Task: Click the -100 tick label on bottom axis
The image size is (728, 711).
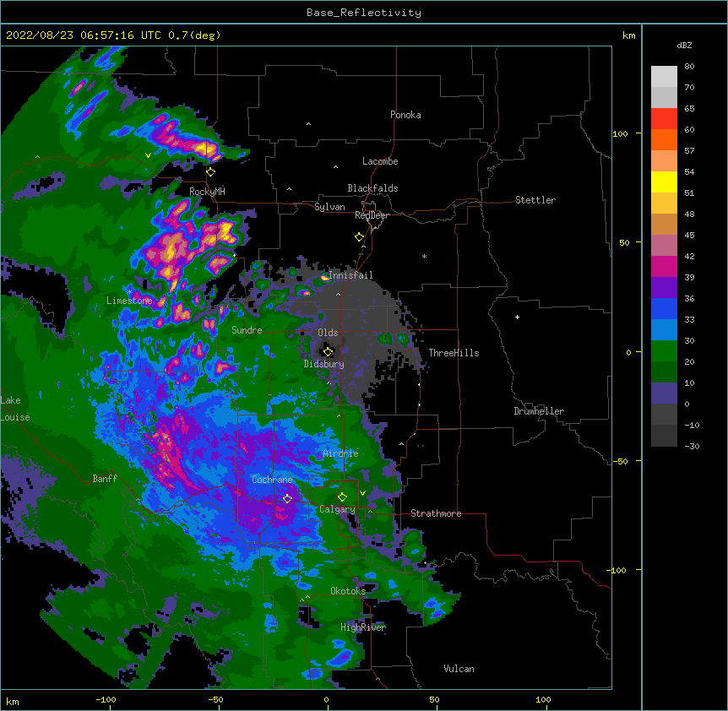Action: [x=106, y=699]
